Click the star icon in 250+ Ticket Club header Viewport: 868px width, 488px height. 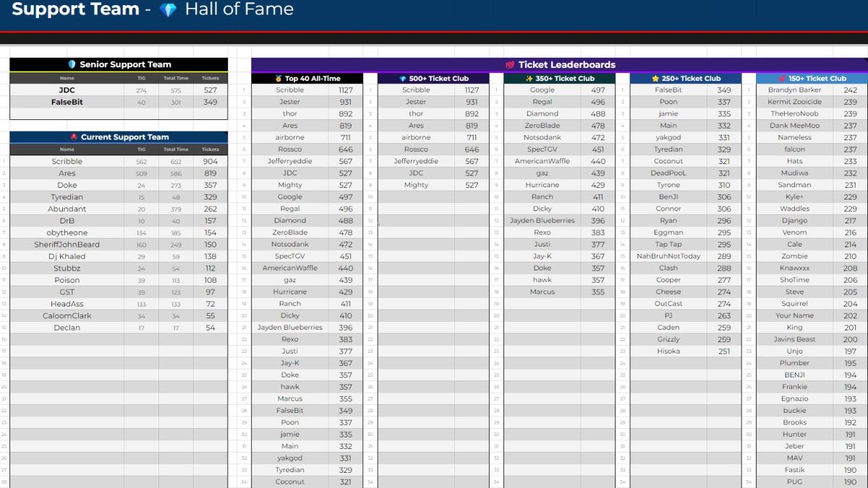point(655,79)
